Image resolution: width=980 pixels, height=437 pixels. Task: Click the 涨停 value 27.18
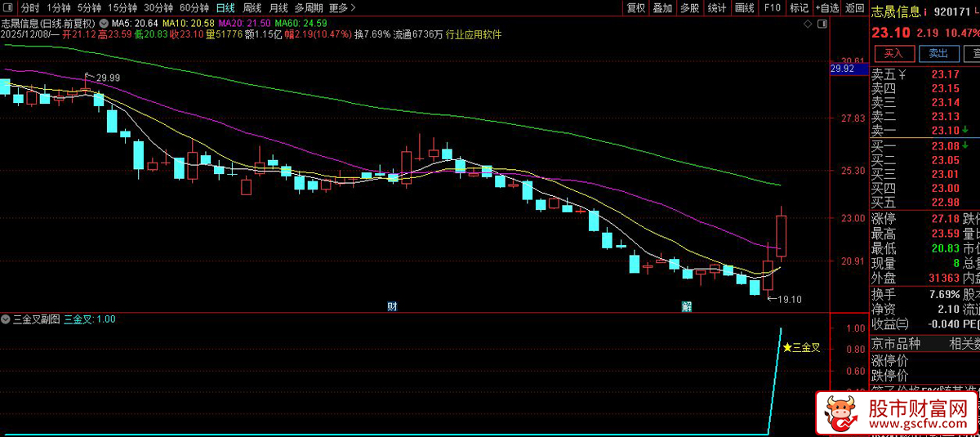coord(945,218)
